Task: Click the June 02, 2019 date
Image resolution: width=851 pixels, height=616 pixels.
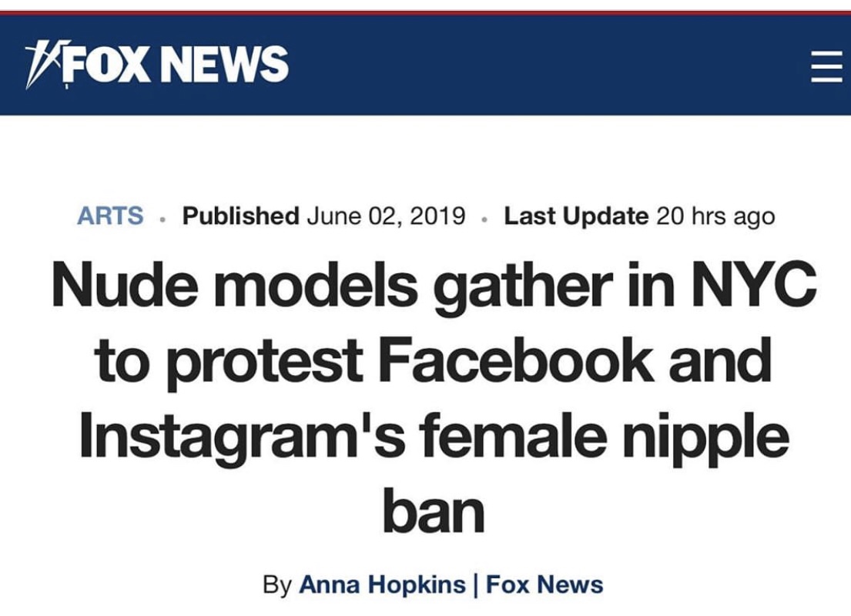Action: (386, 216)
